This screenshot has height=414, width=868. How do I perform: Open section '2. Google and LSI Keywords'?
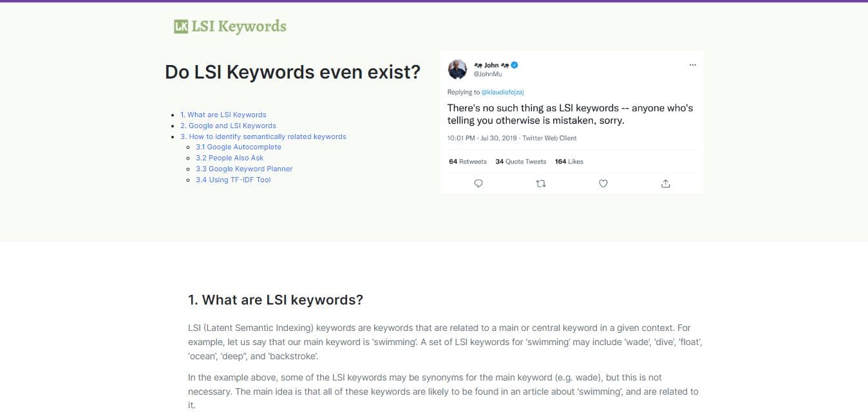pos(229,125)
